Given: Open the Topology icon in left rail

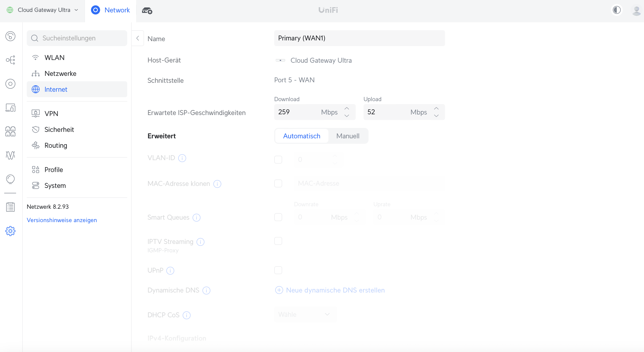Looking at the screenshot, I should [x=10, y=60].
